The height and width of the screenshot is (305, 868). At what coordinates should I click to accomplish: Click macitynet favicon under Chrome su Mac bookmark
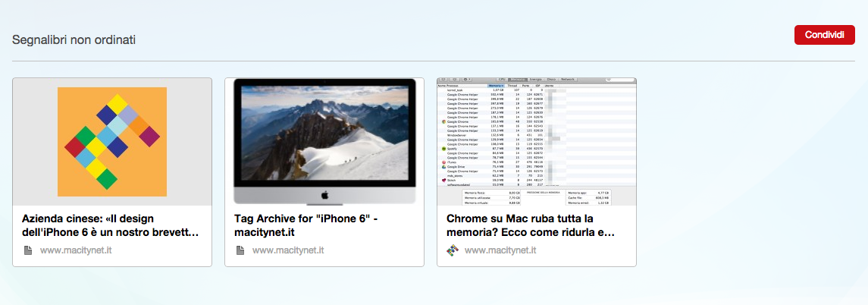pyautogui.click(x=453, y=250)
